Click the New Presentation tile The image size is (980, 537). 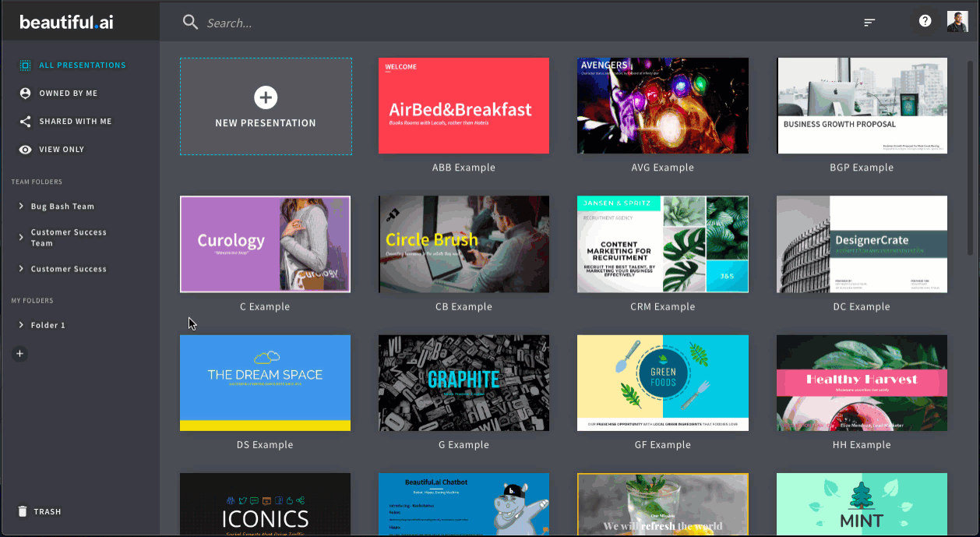pyautogui.click(x=266, y=106)
